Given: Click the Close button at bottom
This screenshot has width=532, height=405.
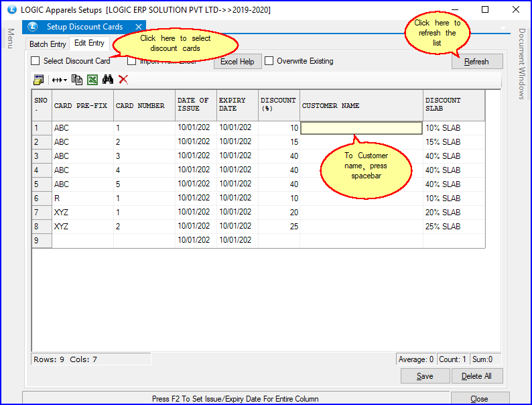Looking at the screenshot, I should coord(480,398).
